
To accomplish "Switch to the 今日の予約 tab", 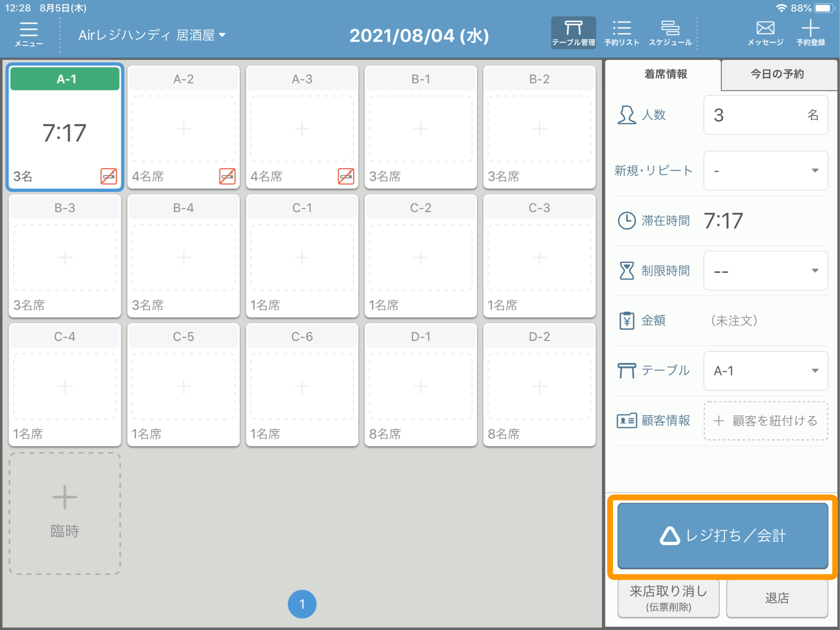I will pos(778,74).
